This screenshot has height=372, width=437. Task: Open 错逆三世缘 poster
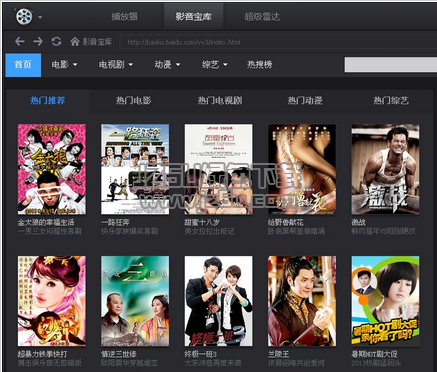coord(135,301)
